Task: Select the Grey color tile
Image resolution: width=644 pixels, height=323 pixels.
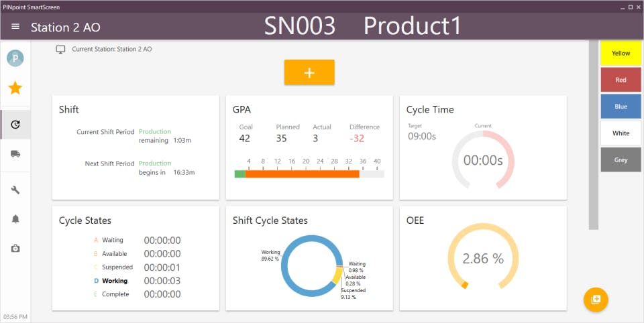Action: click(621, 159)
